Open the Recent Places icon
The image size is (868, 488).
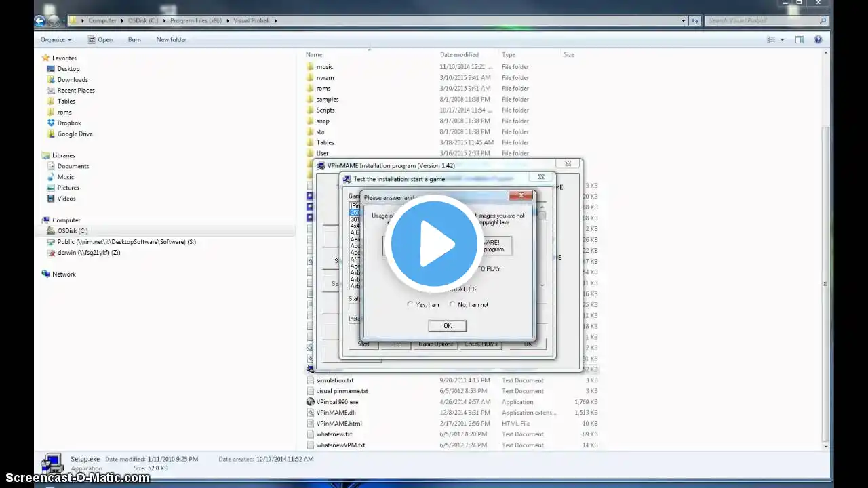(x=51, y=91)
